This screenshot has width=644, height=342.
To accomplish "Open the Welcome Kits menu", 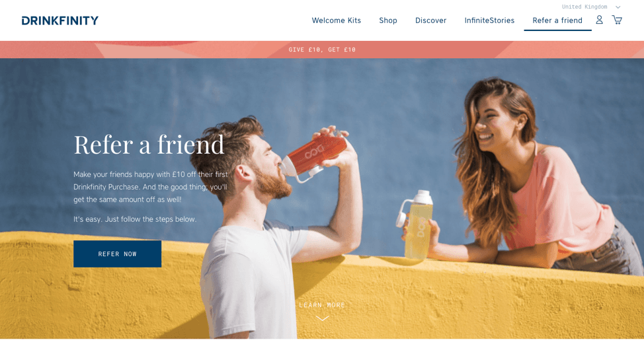I will point(336,20).
